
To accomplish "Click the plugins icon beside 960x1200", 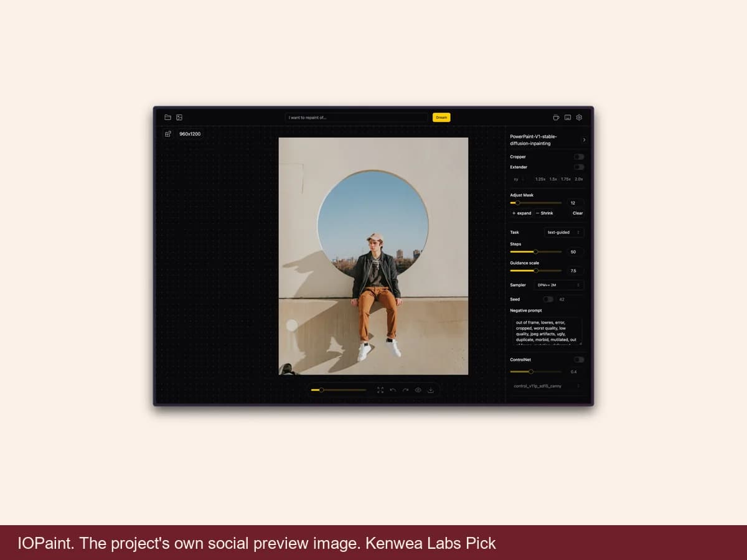I will pos(167,134).
